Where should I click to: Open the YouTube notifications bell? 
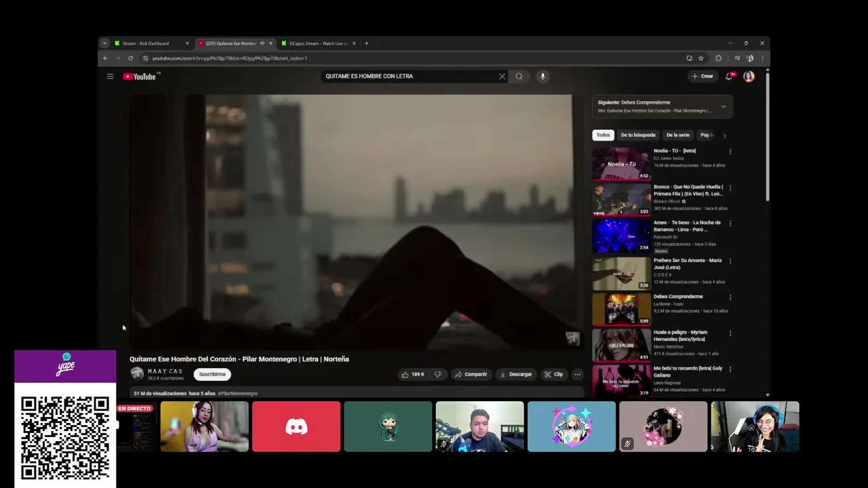click(x=729, y=77)
